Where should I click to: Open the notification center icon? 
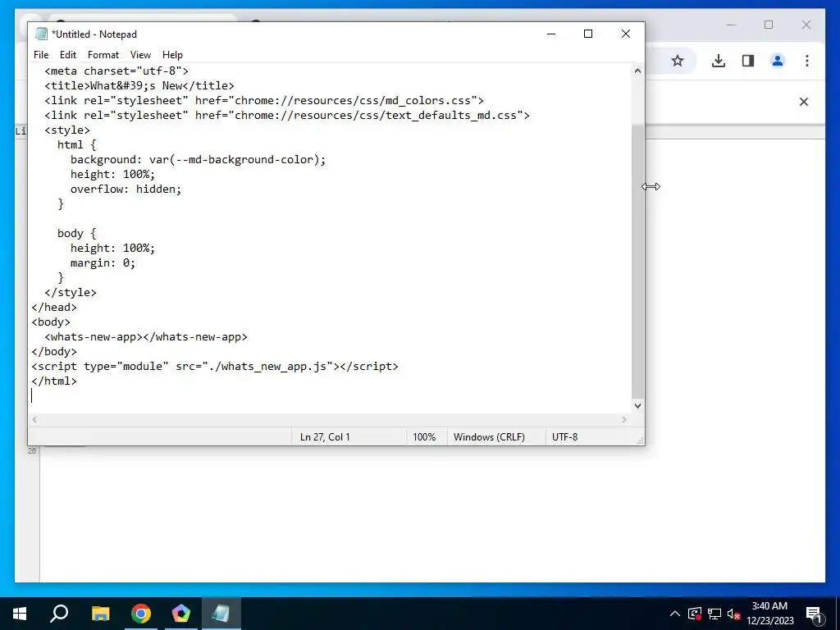pos(814,614)
